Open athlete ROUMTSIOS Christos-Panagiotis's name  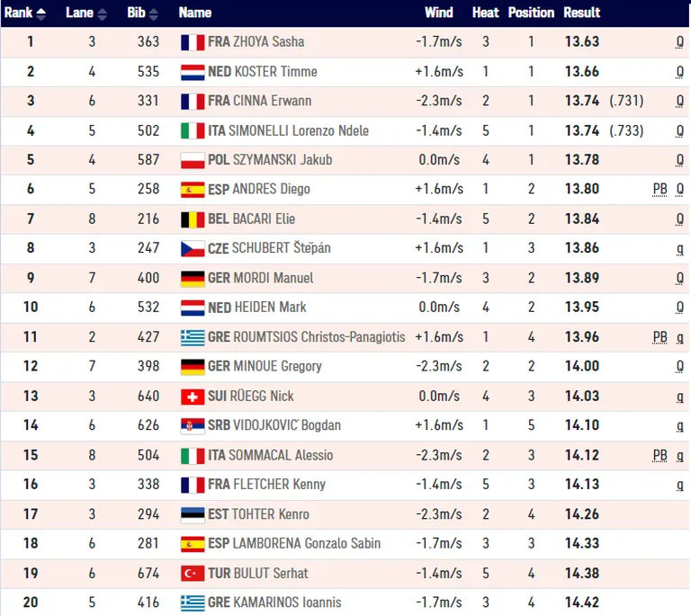(319, 337)
